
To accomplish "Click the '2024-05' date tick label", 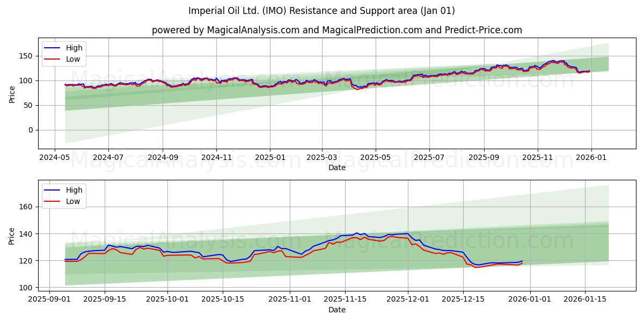I will pos(54,158).
